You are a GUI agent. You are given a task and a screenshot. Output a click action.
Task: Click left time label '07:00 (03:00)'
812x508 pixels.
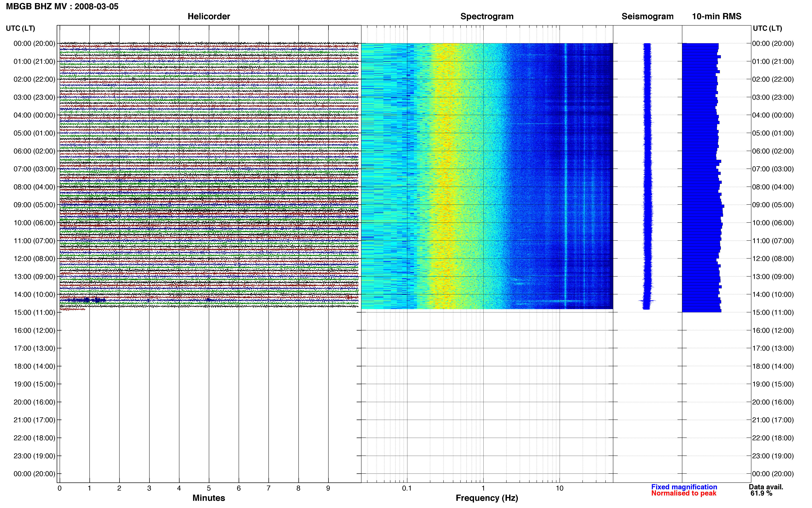click(x=34, y=169)
